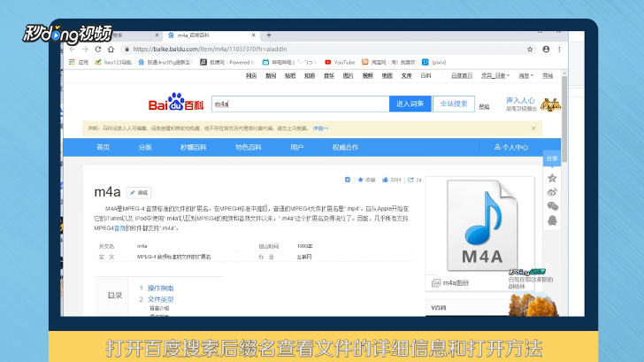Open 分类 in blue navigation bar
This screenshot has height=362, width=644.
tap(145, 148)
